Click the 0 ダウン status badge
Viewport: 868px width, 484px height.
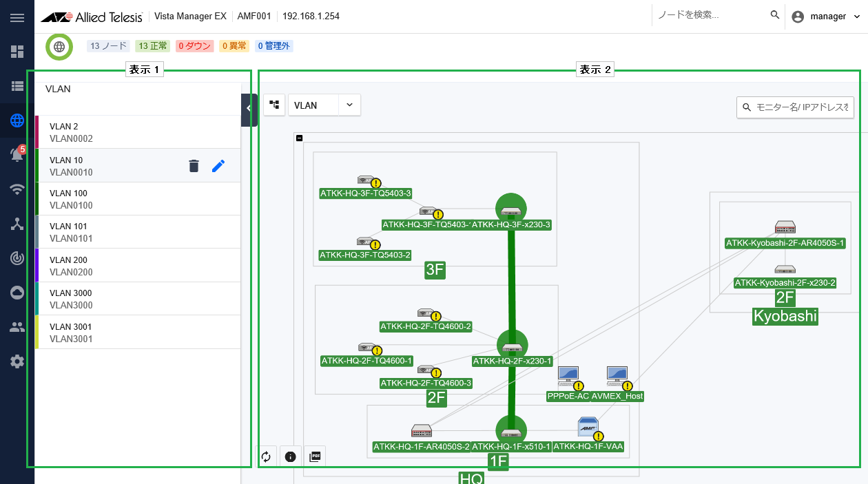tap(195, 46)
